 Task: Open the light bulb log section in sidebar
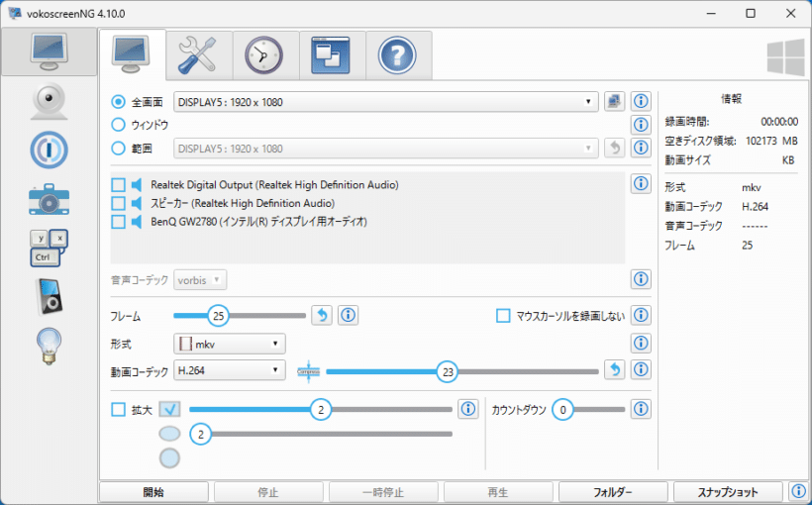(49, 346)
